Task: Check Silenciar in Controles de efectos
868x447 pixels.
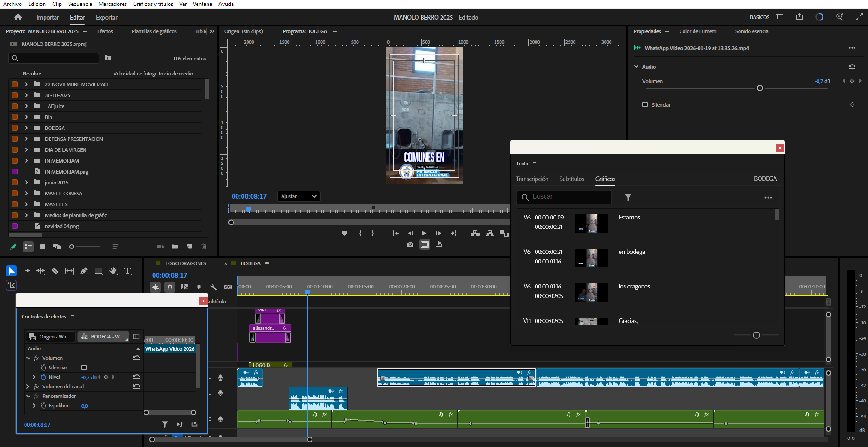Action: click(x=84, y=368)
